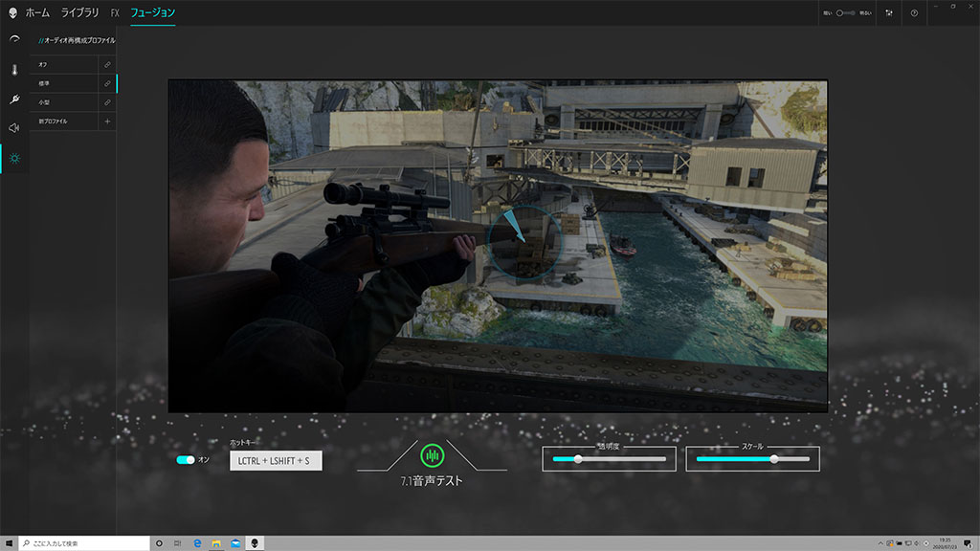This screenshot has height=551, width=980.
Task: Open the ライブラリ tab
Action: point(79,12)
